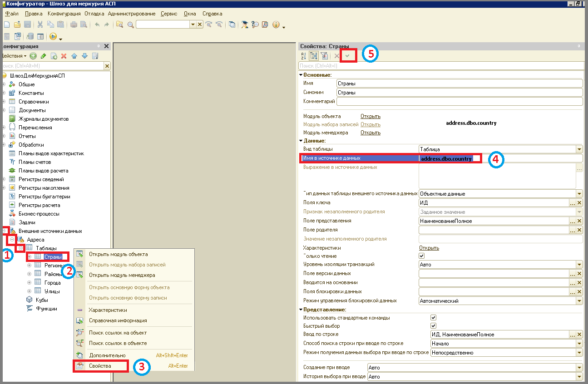The width and height of the screenshot is (588, 384).
Task: Click the Undo arrow icon
Action: tap(97, 25)
